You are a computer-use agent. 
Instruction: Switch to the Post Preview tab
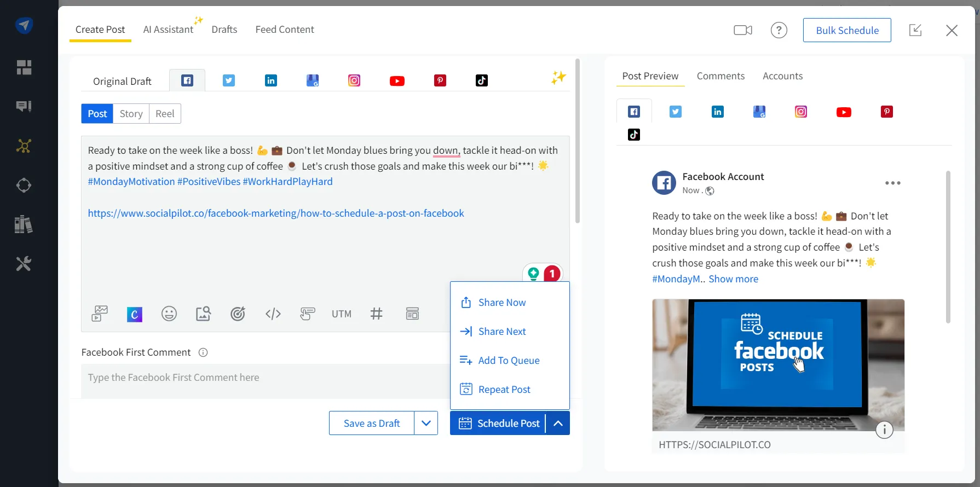650,76
